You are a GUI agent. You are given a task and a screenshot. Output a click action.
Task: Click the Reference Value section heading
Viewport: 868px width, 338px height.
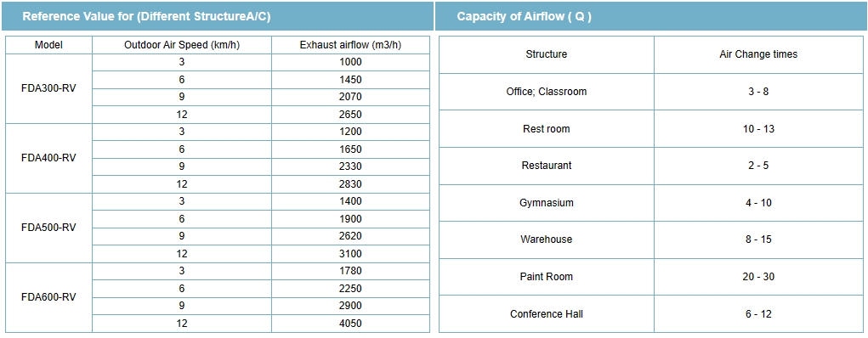tap(146, 16)
